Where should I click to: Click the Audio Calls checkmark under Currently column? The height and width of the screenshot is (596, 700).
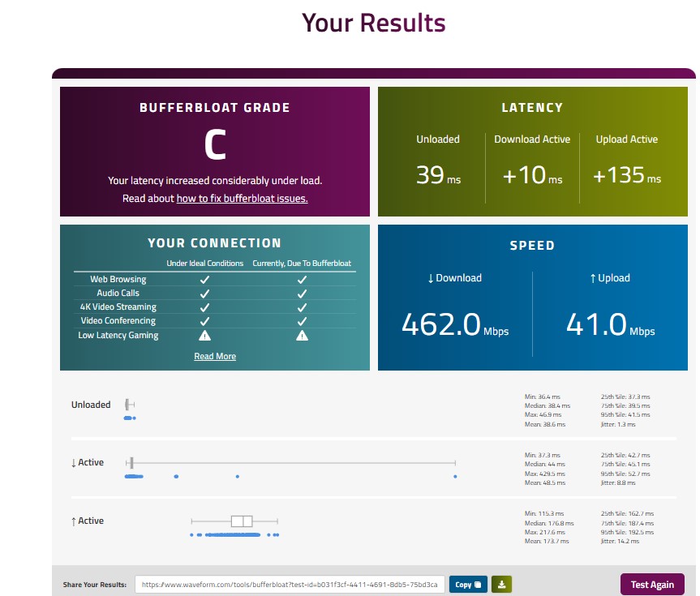tap(302, 294)
